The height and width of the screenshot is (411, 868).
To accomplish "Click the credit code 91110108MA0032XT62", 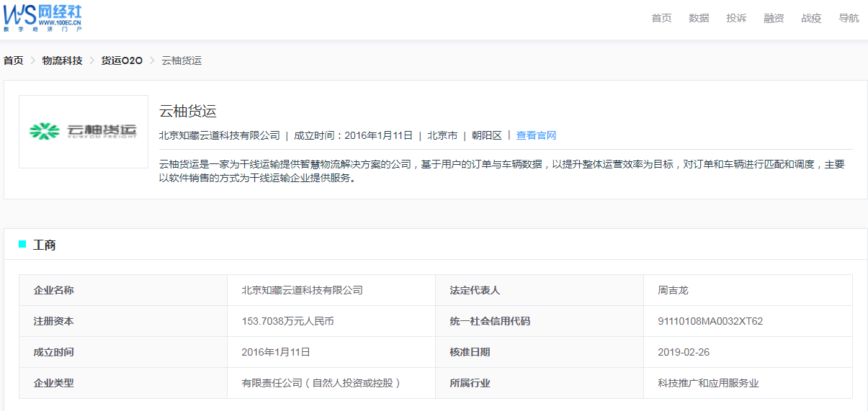I will 710,321.
